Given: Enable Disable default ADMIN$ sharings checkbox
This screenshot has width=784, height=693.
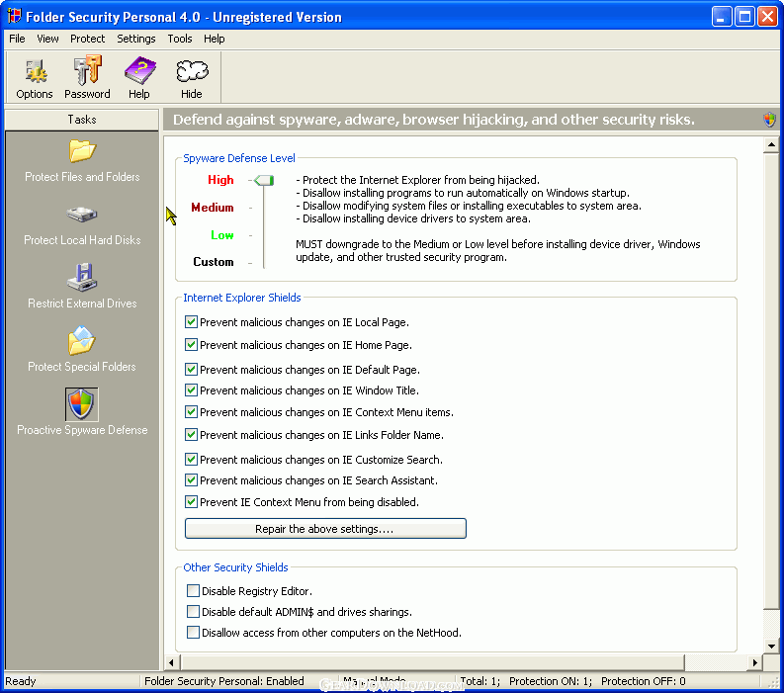Looking at the screenshot, I should 193,612.
